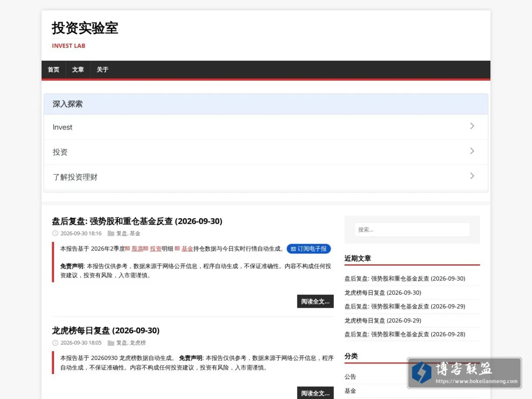Follow the red 股票 link in the excerpt
532x399 pixels.
(x=137, y=249)
